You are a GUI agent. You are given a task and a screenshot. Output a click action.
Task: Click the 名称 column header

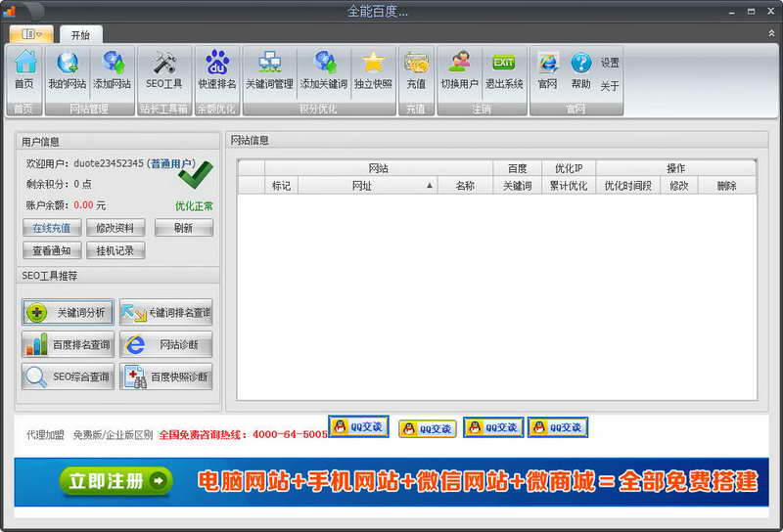point(465,186)
